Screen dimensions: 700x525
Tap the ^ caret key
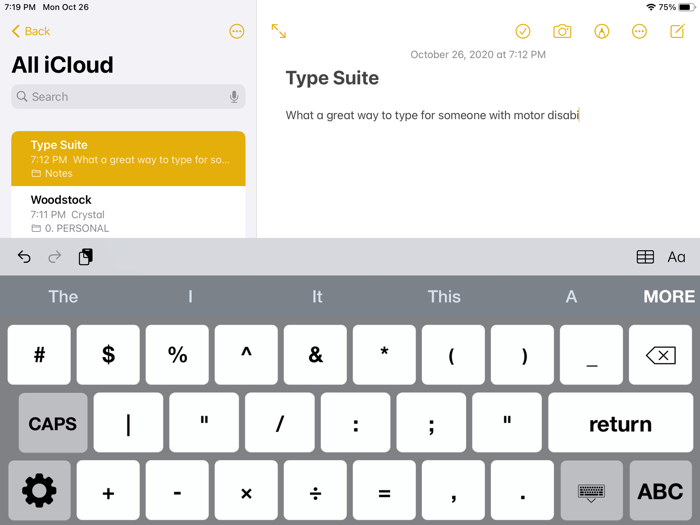(x=246, y=355)
